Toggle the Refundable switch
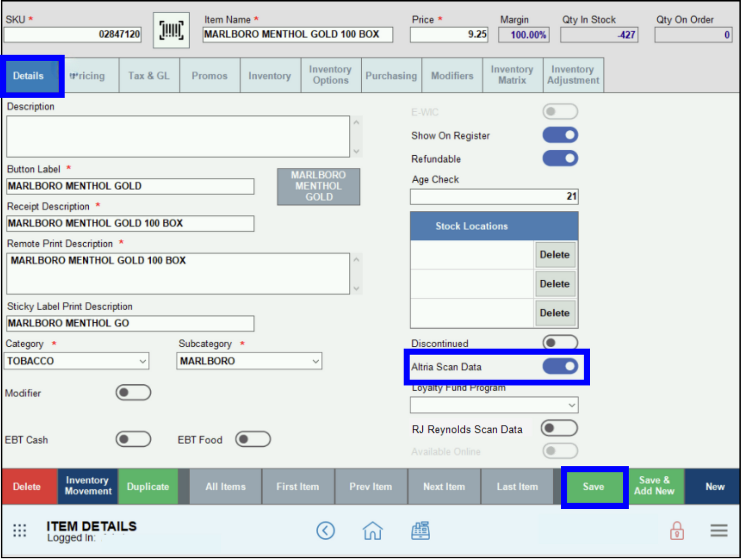This screenshot has height=560, width=742. [x=560, y=159]
